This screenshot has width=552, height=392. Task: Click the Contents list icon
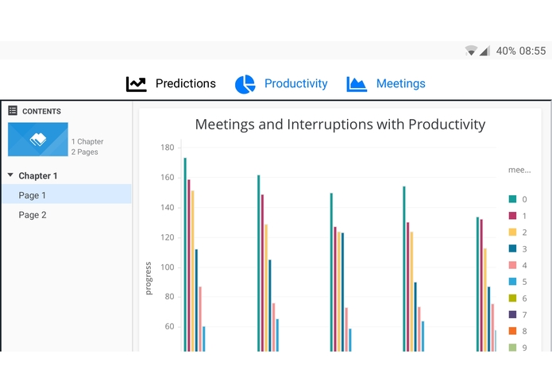pyautogui.click(x=13, y=111)
